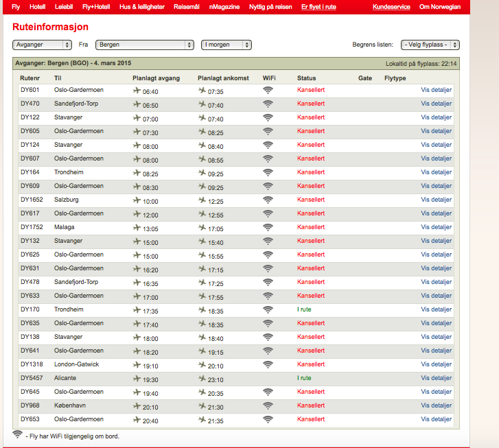Click the Avganger: Bergen (BGO) title bar text
This screenshot has width=499, height=448.
[73, 63]
